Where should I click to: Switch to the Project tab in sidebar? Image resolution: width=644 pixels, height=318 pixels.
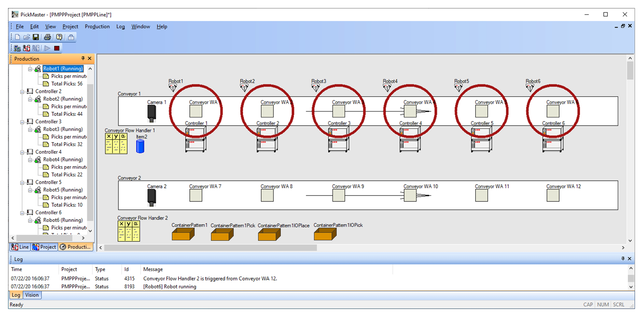click(x=45, y=247)
